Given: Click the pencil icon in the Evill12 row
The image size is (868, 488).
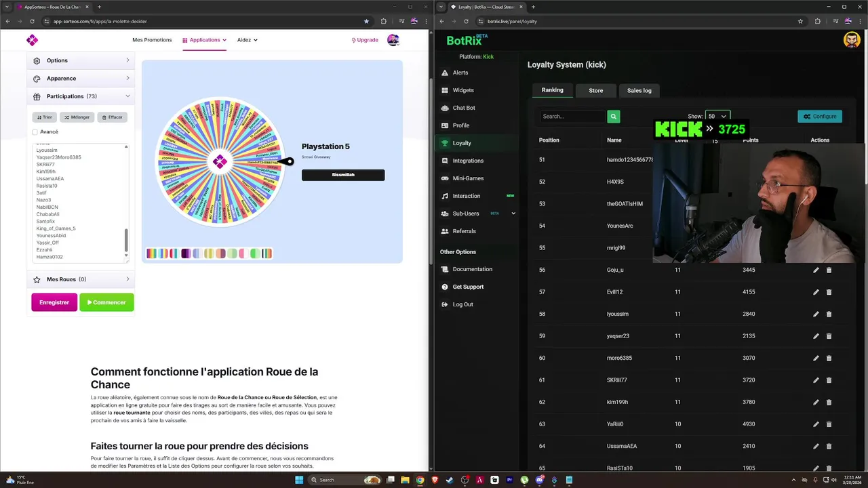Looking at the screenshot, I should pos(816,292).
